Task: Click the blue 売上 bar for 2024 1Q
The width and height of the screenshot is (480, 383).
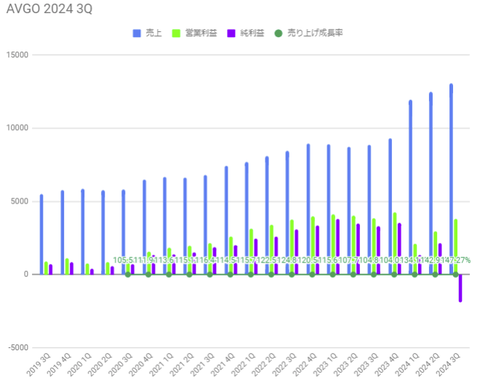Action: point(410,187)
